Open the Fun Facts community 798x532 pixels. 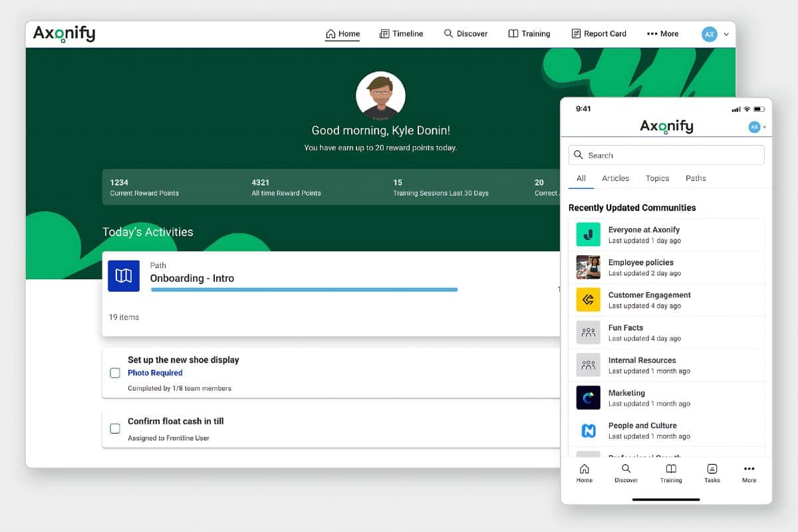[x=666, y=332]
